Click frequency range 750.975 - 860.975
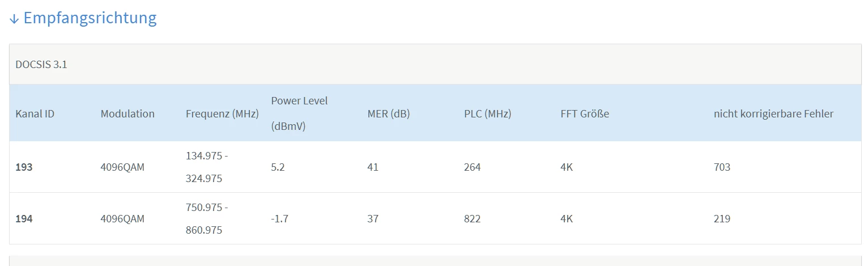This screenshot has height=266, width=868. [207, 218]
